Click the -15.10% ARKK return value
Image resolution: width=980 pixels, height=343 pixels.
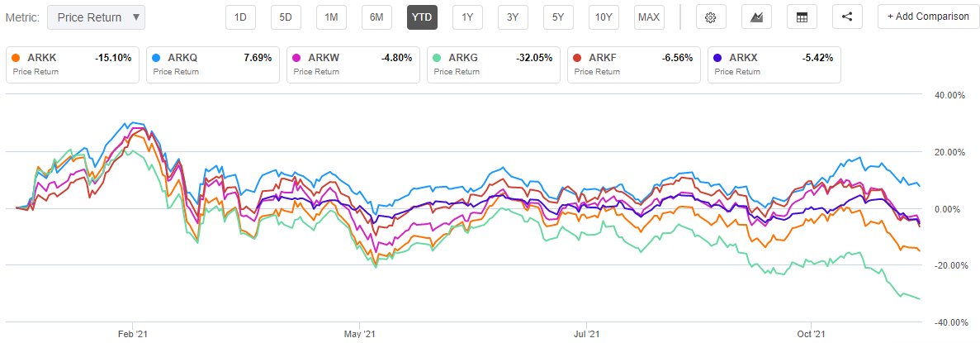113,58
